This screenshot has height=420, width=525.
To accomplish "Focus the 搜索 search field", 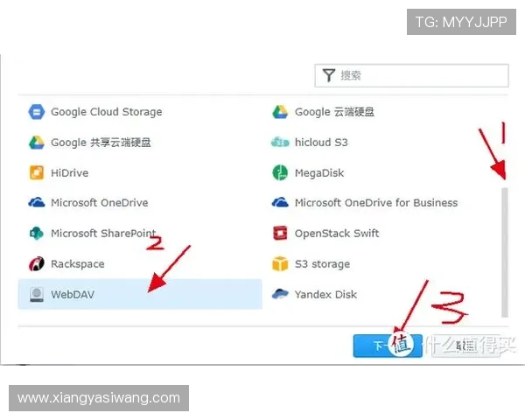I will [x=411, y=75].
